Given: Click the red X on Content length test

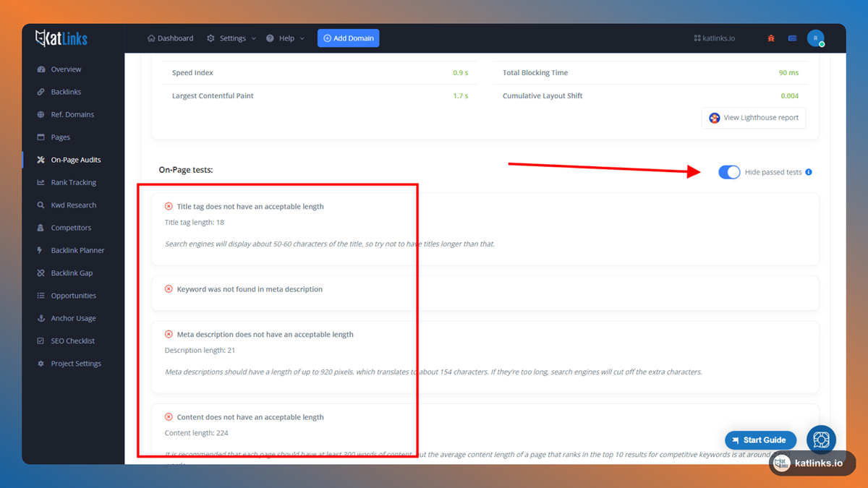Looking at the screenshot, I should coord(169,417).
